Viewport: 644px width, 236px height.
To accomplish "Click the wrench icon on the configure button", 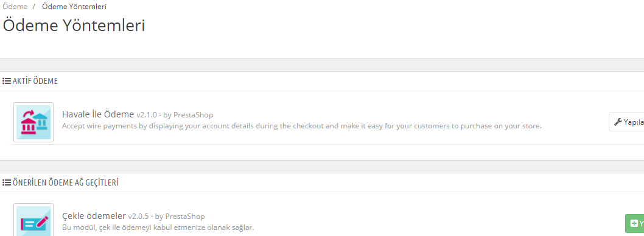I will pyautogui.click(x=618, y=122).
